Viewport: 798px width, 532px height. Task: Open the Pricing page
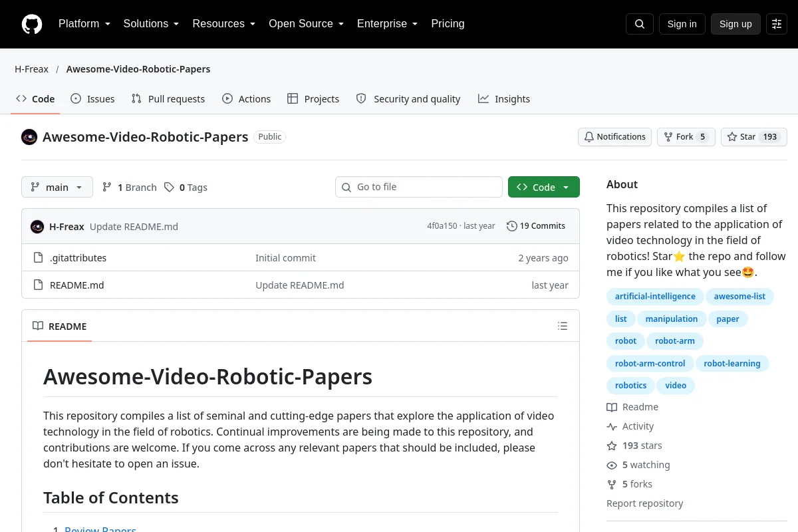pos(448,24)
